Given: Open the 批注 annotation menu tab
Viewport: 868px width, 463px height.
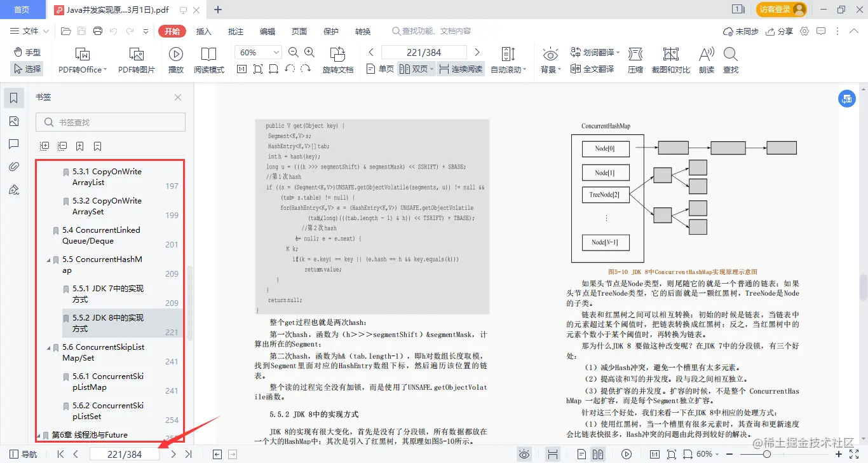Looking at the screenshot, I should pos(234,30).
